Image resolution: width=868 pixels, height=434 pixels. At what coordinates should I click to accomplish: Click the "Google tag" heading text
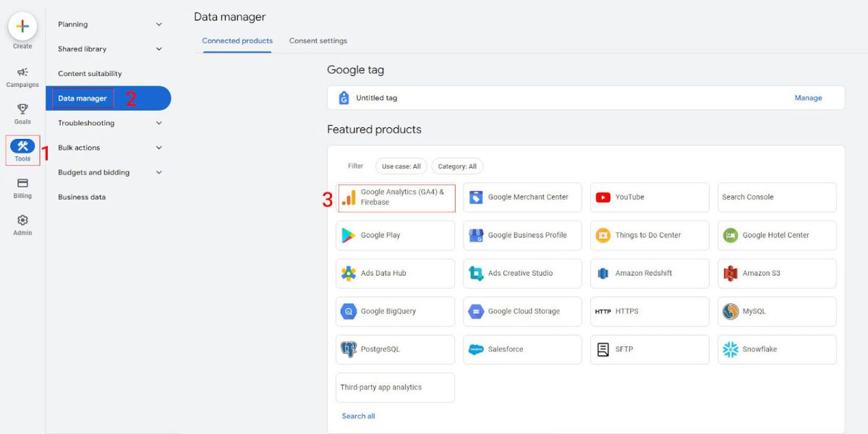(355, 70)
